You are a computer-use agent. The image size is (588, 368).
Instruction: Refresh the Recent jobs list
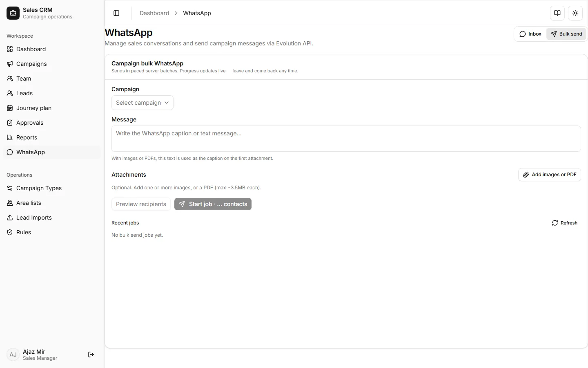[x=565, y=223]
